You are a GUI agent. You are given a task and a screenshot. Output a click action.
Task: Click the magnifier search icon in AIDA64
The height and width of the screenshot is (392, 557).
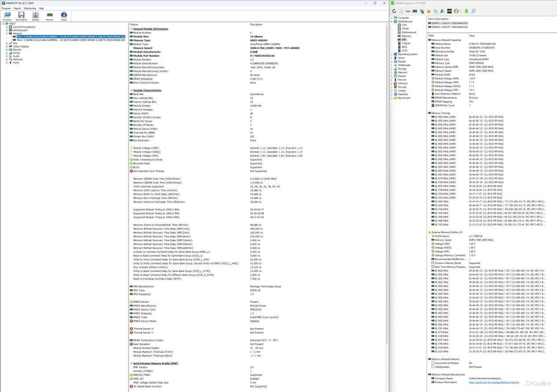click(473, 11)
